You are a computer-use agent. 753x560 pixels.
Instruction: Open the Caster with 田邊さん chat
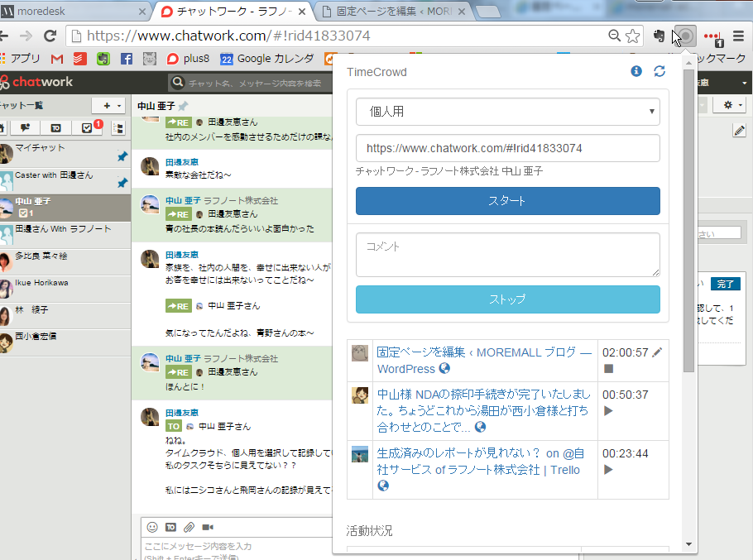pyautogui.click(x=65, y=181)
